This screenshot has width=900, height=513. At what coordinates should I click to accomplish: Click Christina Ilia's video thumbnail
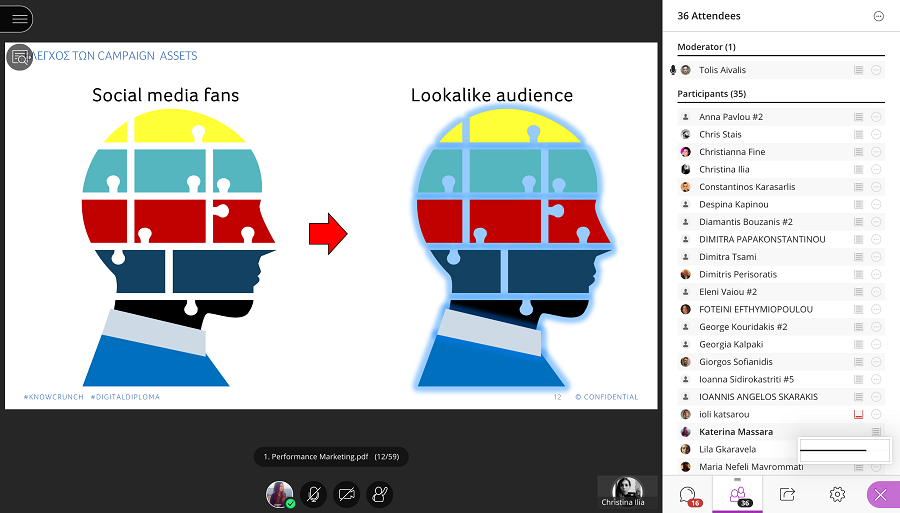click(627, 488)
